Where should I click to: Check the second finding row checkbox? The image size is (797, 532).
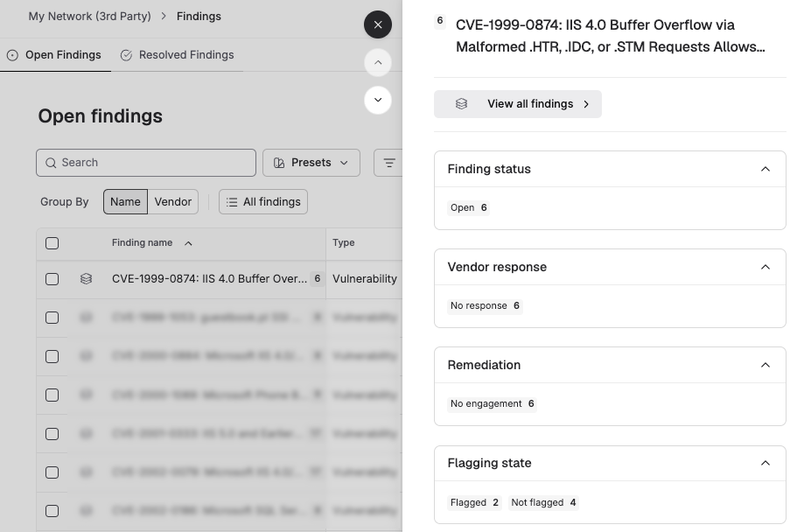[x=52, y=318]
